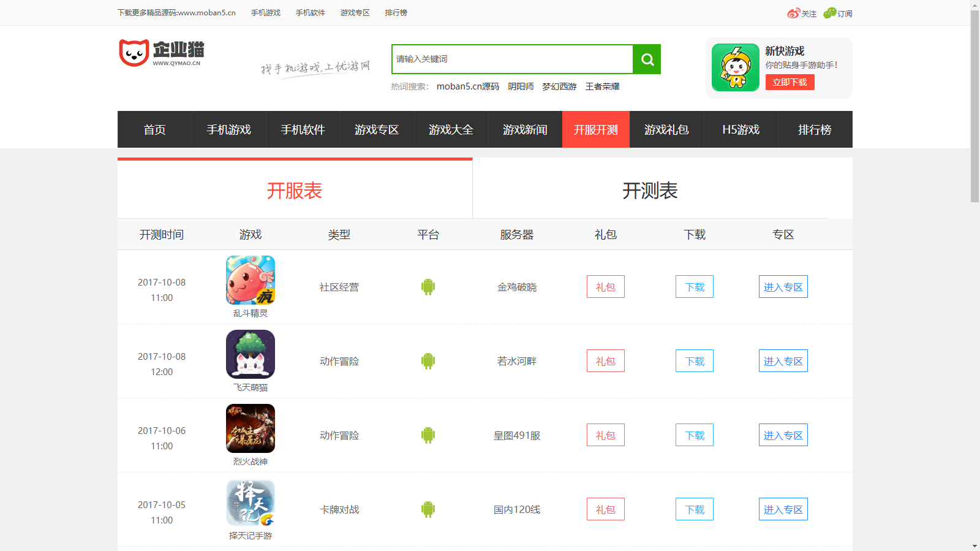Click the Android icon in 择天记手游 row
This screenshot has width=980, height=551.
428,509
